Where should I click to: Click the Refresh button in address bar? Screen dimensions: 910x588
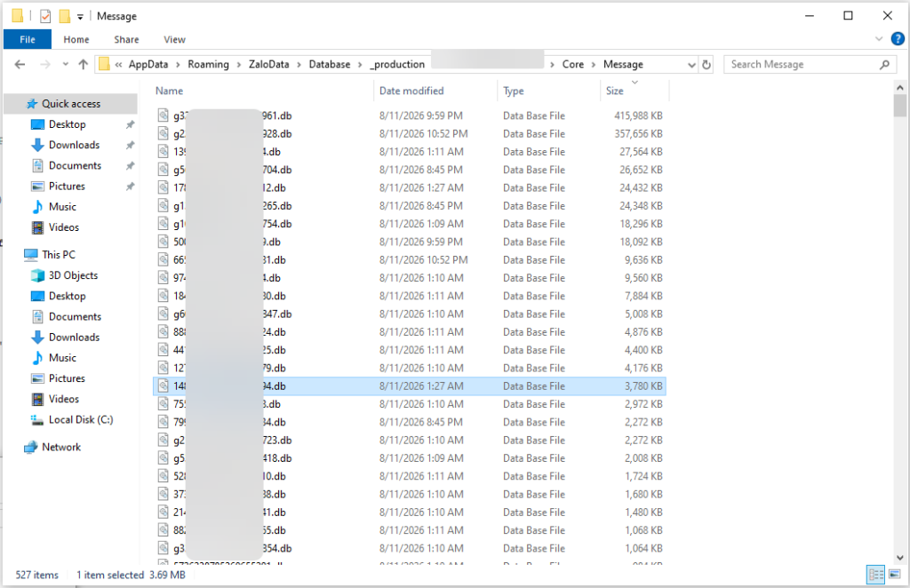click(706, 64)
